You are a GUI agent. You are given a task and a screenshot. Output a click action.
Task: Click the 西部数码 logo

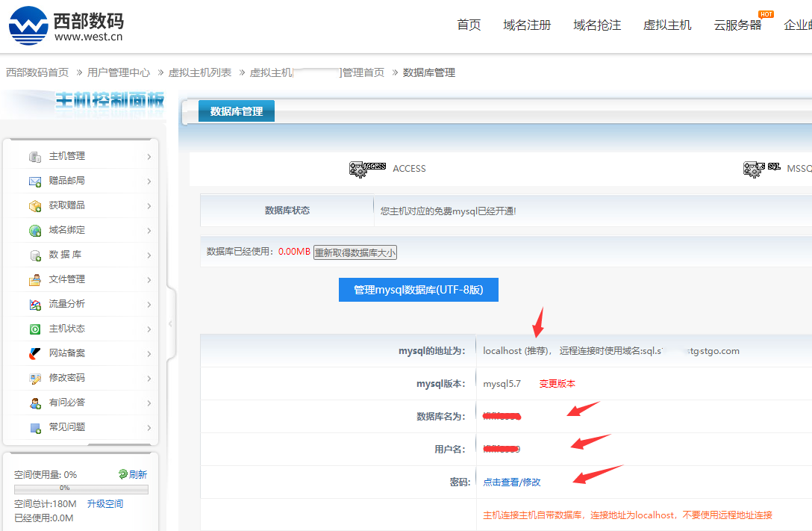click(x=66, y=25)
